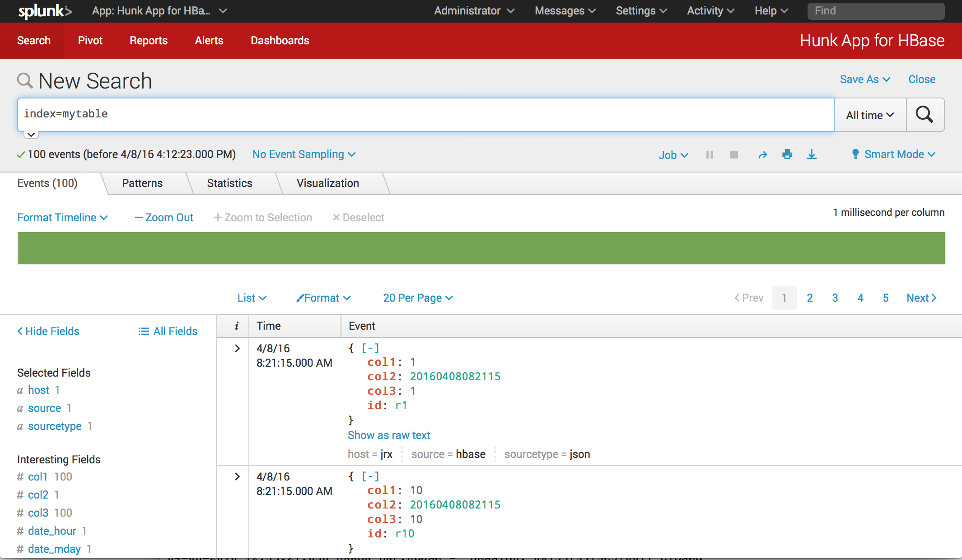
Task: Go to the Alerts nav tab
Action: [209, 41]
